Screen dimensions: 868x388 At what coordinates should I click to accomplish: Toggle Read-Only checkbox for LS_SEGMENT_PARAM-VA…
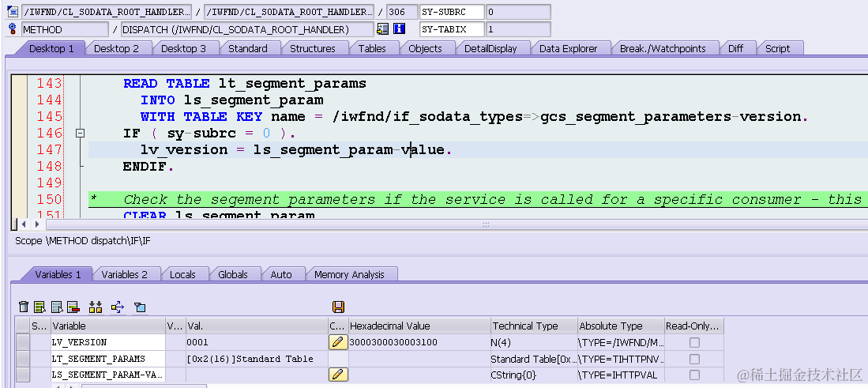(x=693, y=375)
